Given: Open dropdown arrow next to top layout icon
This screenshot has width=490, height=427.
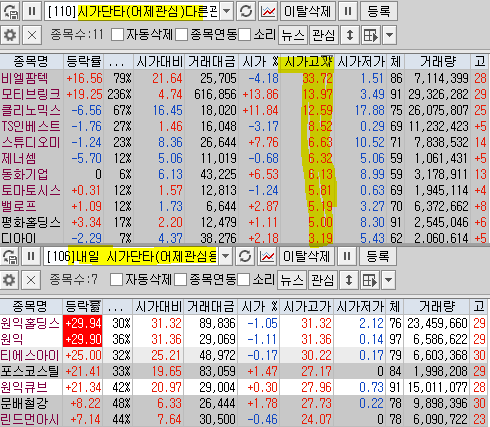Looking at the screenshot, I should [x=389, y=35].
